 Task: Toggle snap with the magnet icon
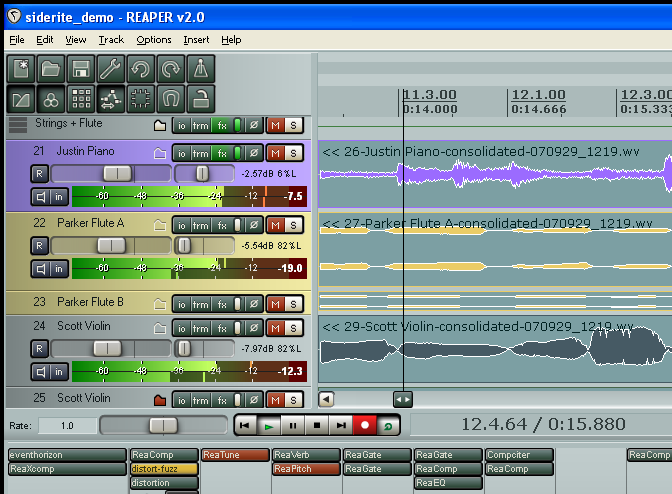pos(171,99)
